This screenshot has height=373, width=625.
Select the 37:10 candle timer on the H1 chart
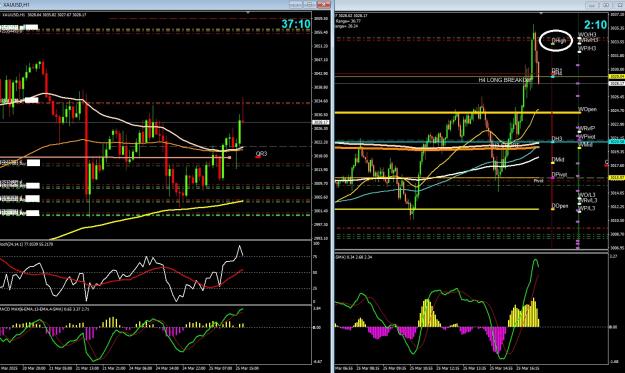pos(296,24)
